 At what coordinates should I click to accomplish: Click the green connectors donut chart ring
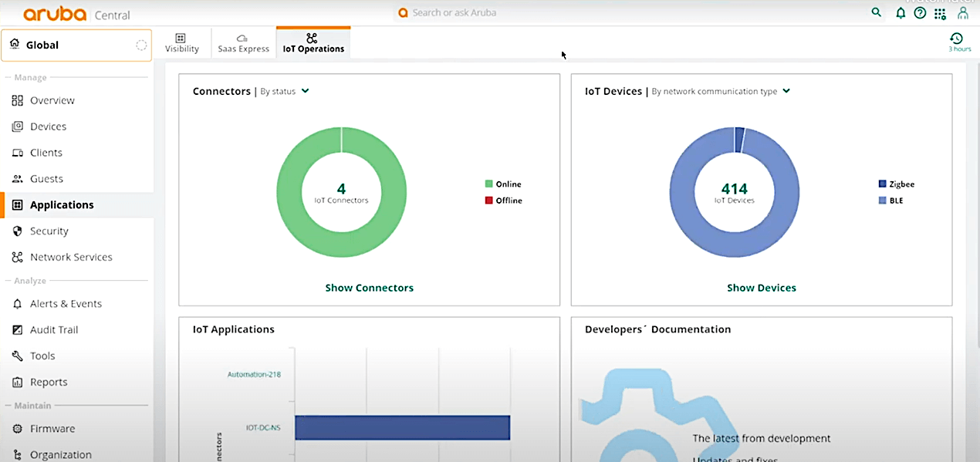tap(289, 193)
